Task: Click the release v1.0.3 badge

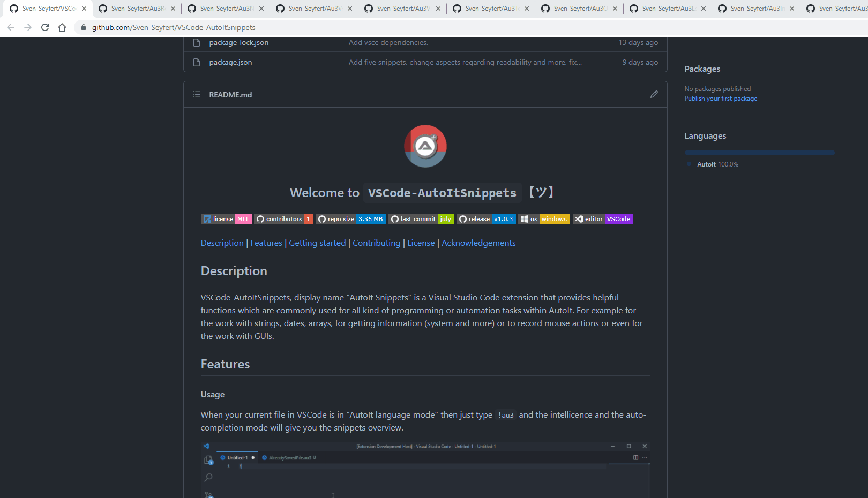Action: [486, 219]
